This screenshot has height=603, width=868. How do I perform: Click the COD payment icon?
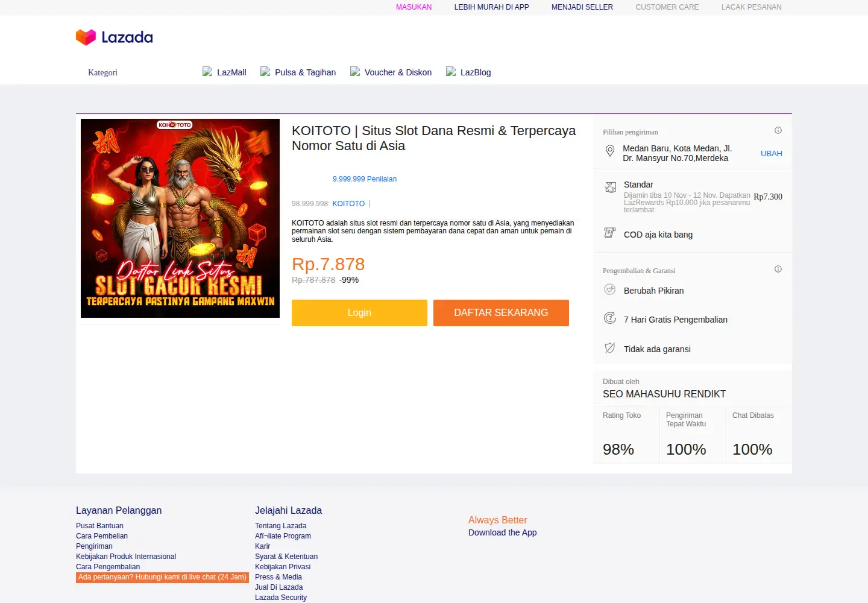click(610, 233)
